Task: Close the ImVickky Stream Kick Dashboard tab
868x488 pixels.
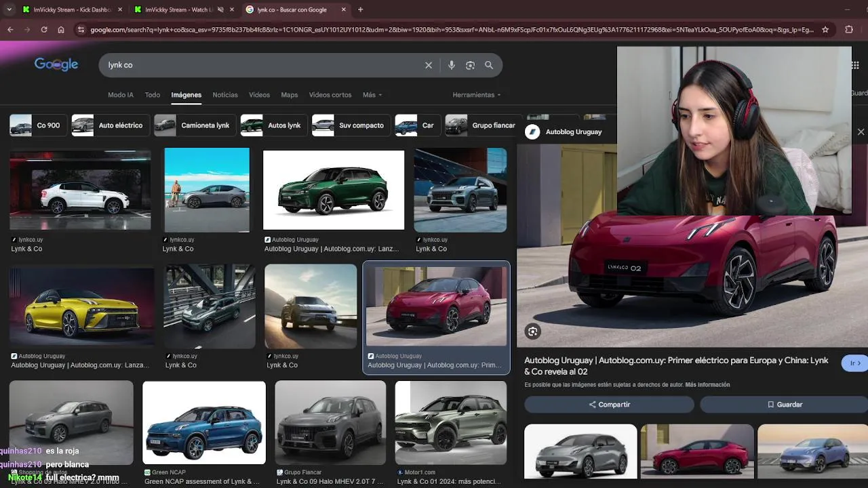Action: (x=120, y=9)
